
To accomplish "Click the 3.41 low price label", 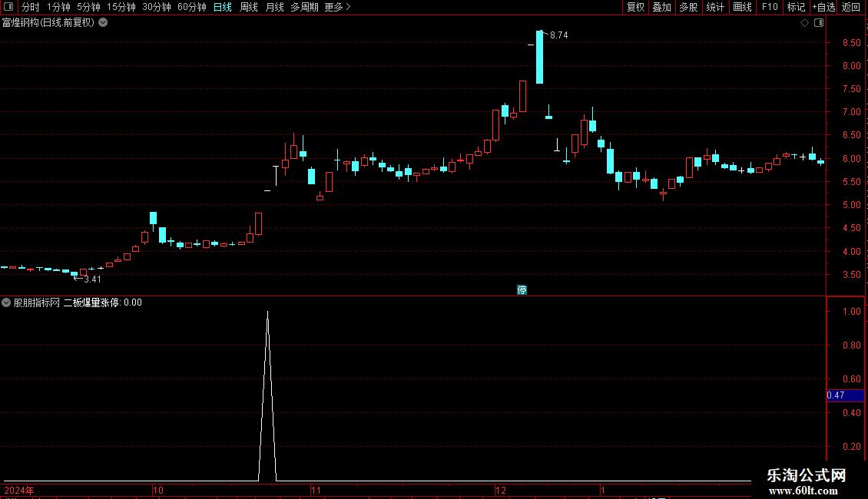I will 92,279.
